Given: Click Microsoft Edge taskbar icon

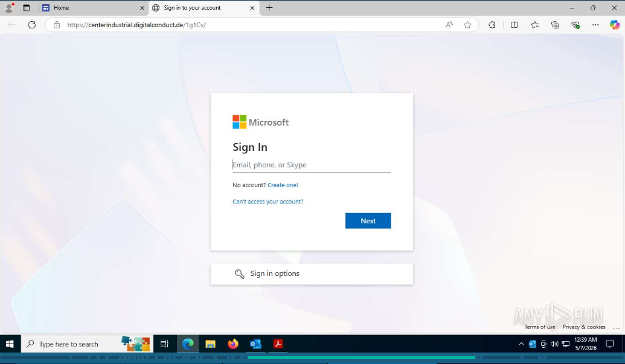Looking at the screenshot, I should click(188, 344).
